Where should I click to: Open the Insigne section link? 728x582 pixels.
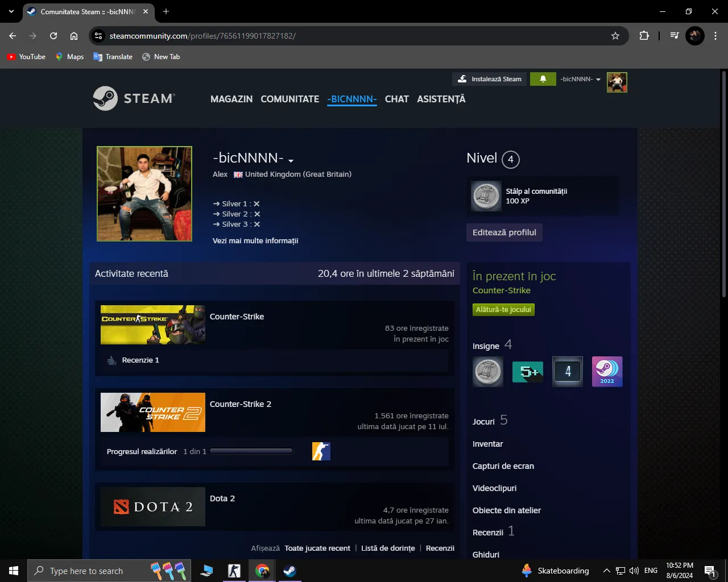(486, 346)
